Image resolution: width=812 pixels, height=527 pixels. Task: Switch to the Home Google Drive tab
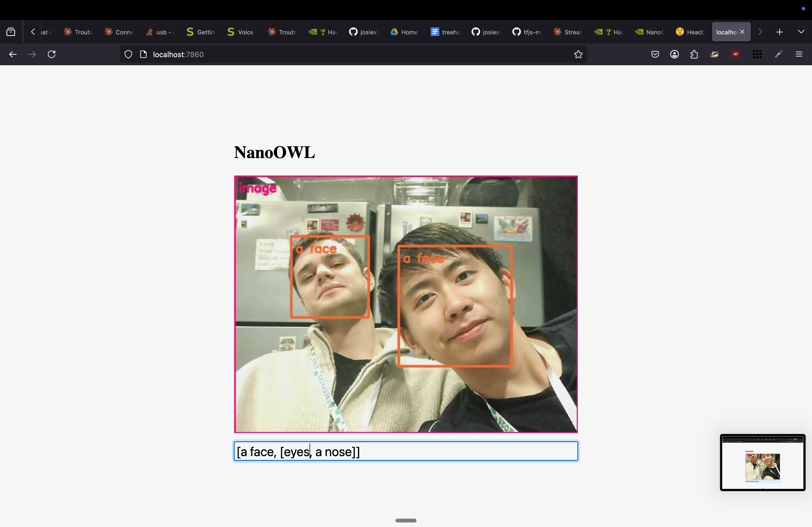(x=404, y=32)
